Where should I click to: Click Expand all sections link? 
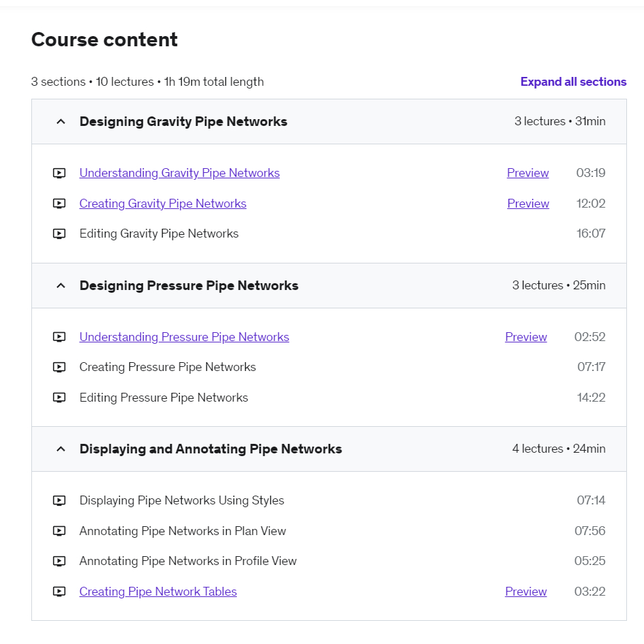tap(573, 82)
